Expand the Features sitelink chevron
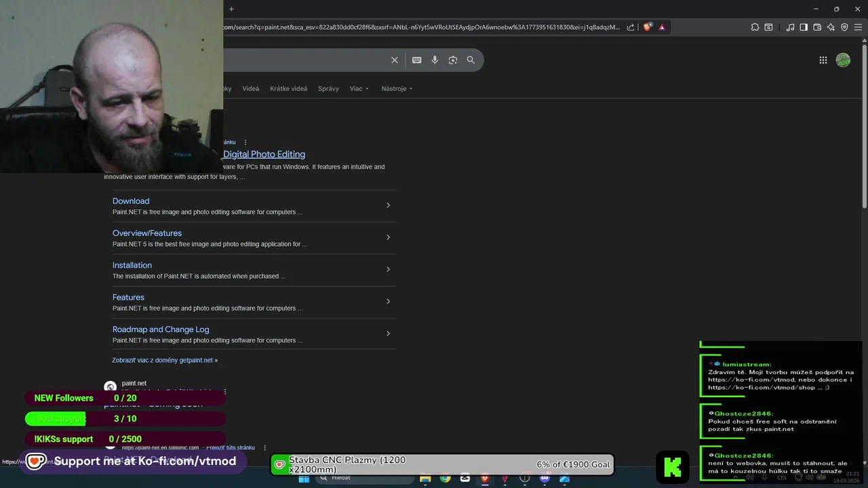Screen dimensions: 868x488 click(x=388, y=302)
